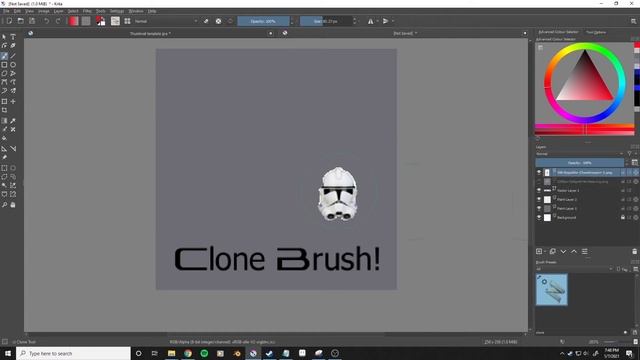Duplicate the current layer

point(553,251)
